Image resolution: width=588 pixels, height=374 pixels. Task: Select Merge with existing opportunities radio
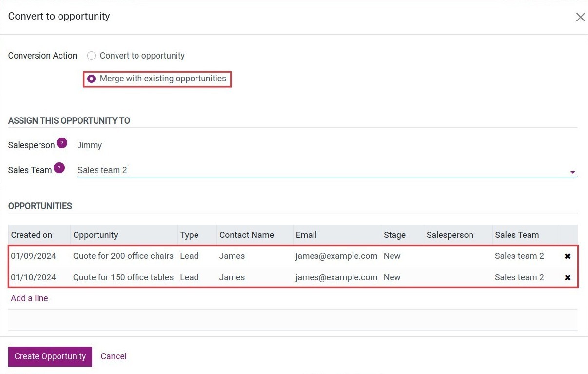(x=91, y=79)
